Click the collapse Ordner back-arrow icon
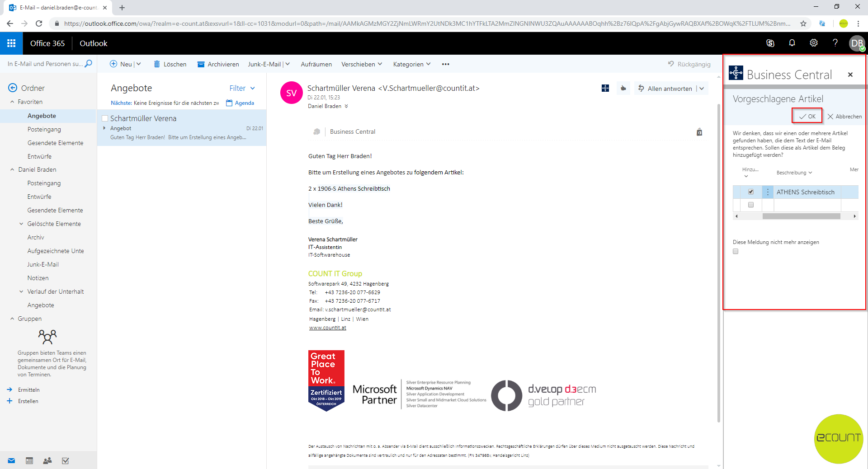Viewport: 868px width, 469px height. (x=13, y=88)
